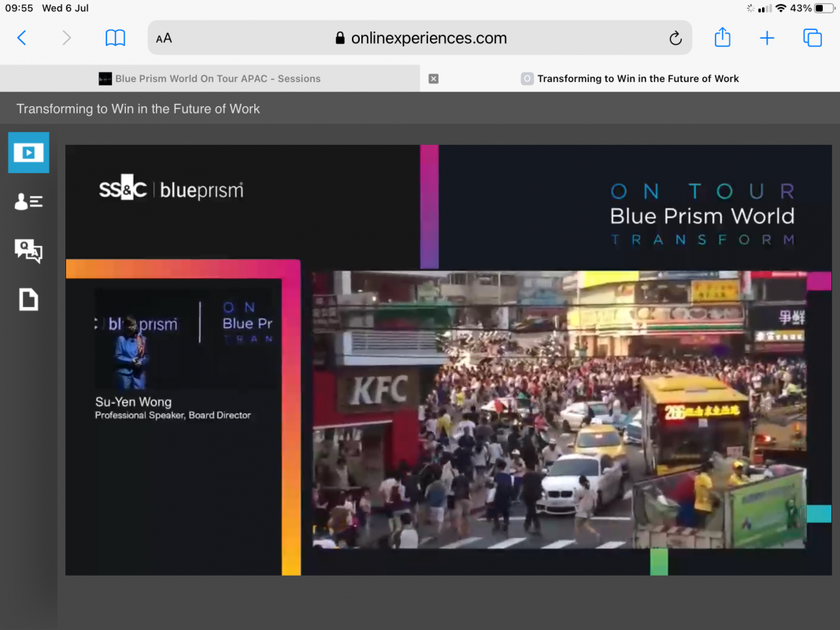Viewport: 840px width, 630px height.
Task: Open the speaker bio sidebar icon
Action: click(28, 202)
